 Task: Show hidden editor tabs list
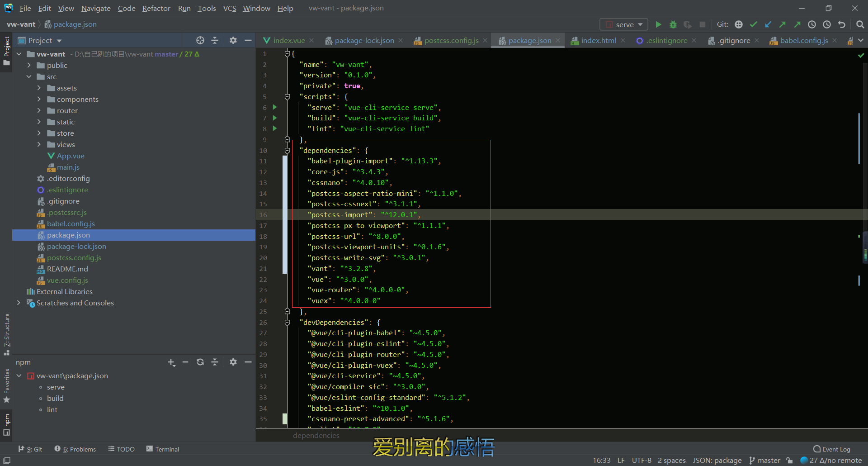point(861,40)
